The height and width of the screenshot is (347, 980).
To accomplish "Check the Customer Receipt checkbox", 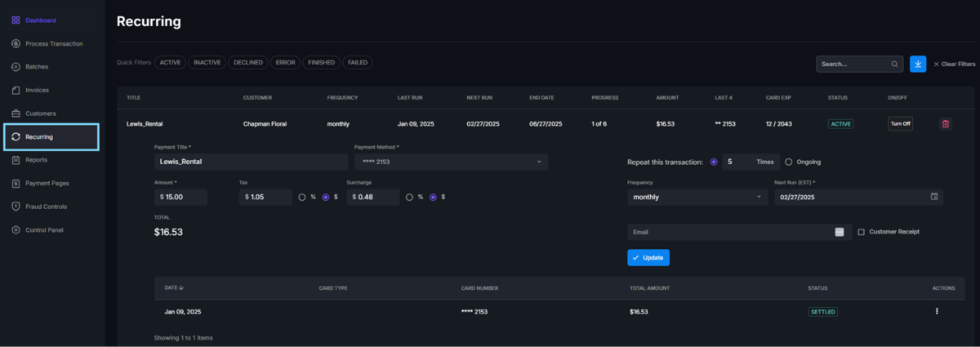I will [x=861, y=232].
